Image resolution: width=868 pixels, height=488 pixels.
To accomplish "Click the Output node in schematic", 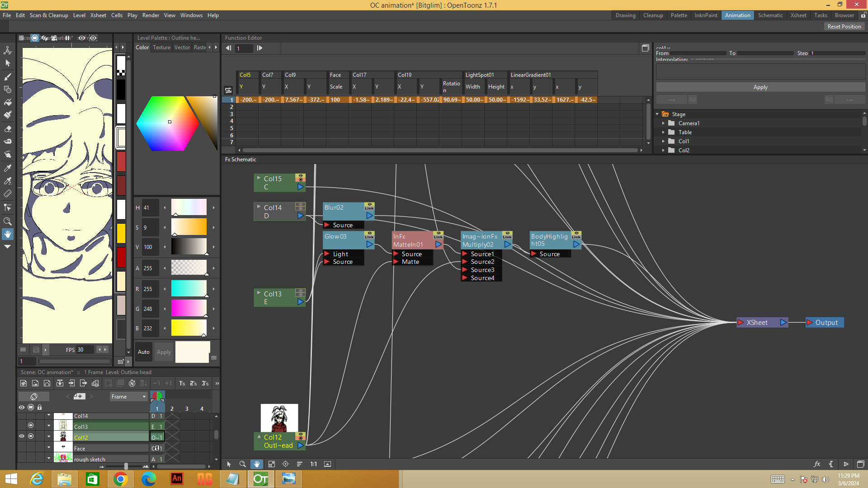I will (825, 323).
